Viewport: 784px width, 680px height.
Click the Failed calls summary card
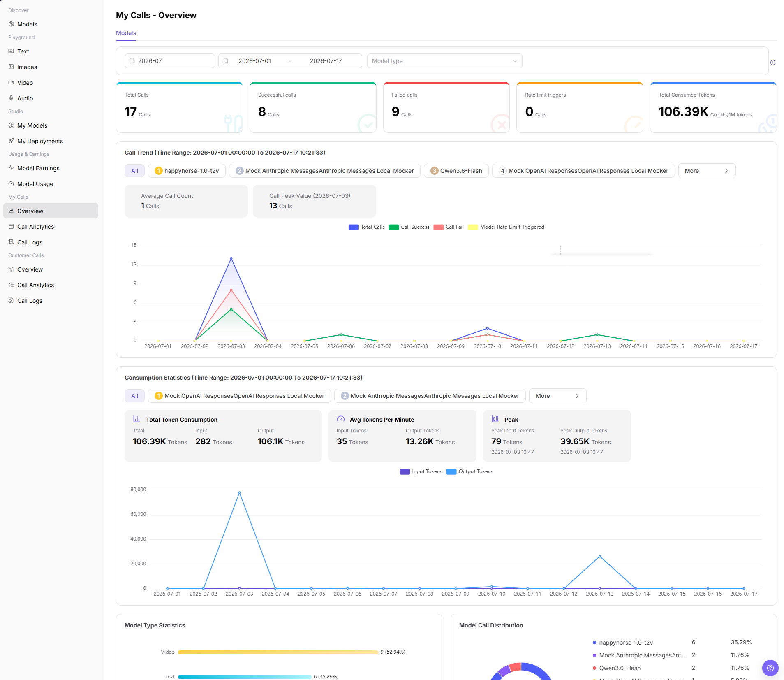click(446, 107)
